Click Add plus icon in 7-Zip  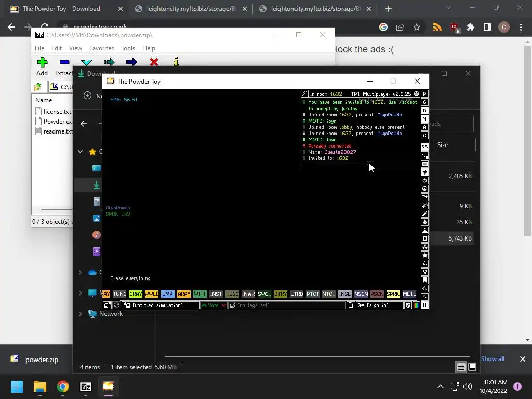coord(42,62)
